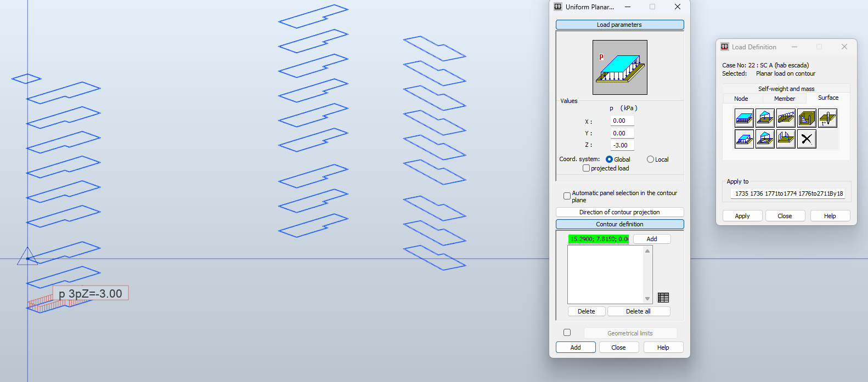
Task: Add the contour point with top Add button
Action: coord(652,239)
